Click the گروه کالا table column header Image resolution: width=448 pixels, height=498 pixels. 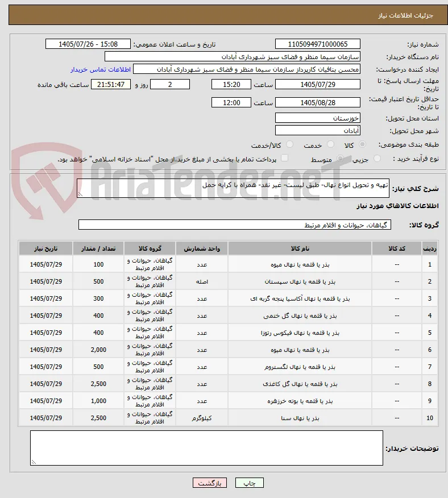tap(150, 248)
